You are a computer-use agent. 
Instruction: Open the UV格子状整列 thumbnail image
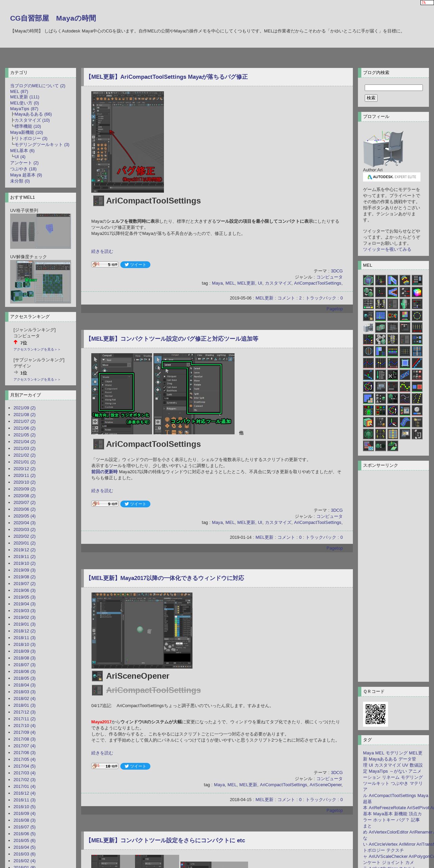[41, 231]
